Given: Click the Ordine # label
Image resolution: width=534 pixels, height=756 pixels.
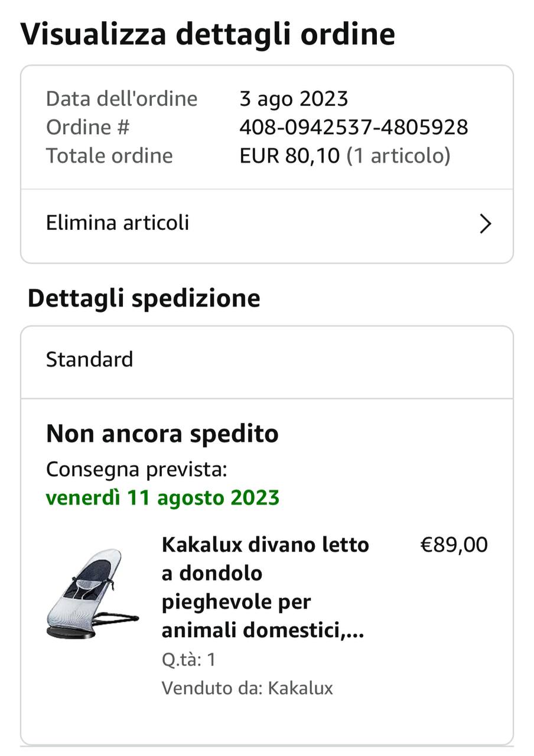Looking at the screenshot, I should [x=87, y=127].
